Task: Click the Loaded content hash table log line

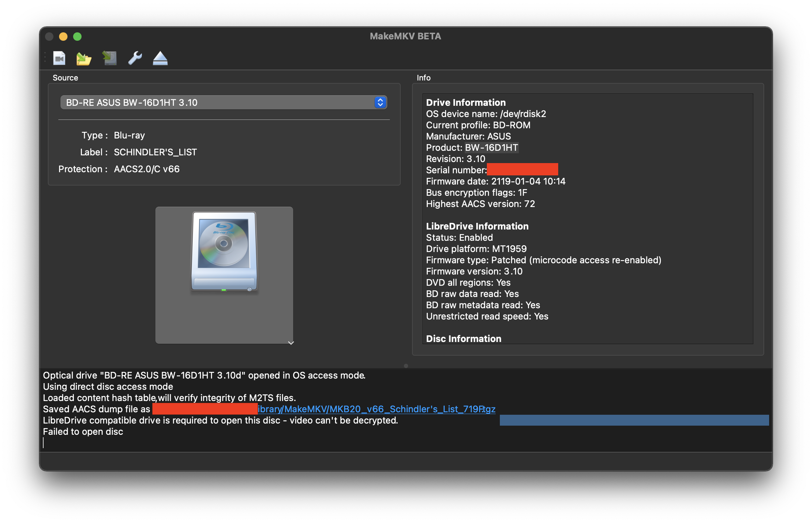Action: tap(169, 398)
